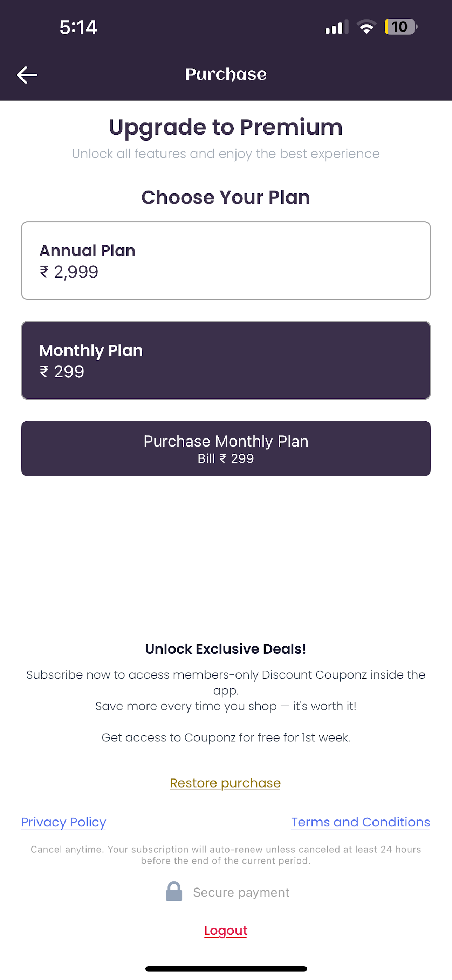The image size is (452, 980).
Task: Tap the cellular signal bars icon
Action: click(x=337, y=27)
